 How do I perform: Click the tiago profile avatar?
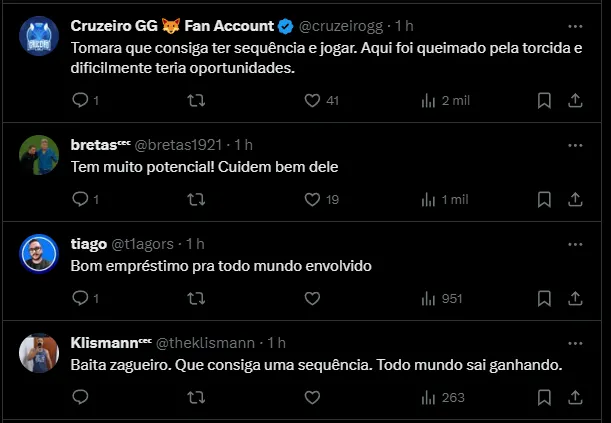click(x=39, y=253)
